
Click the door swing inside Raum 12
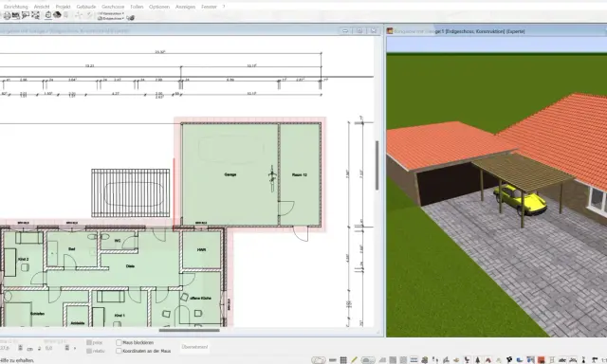(286, 209)
